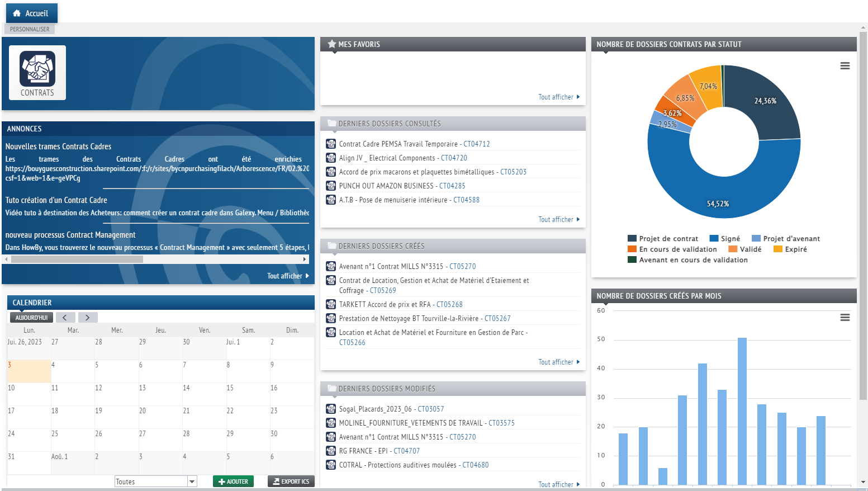Click icon beside COTRAL Protections auditives
The height and width of the screenshot is (491, 868).
(331, 465)
